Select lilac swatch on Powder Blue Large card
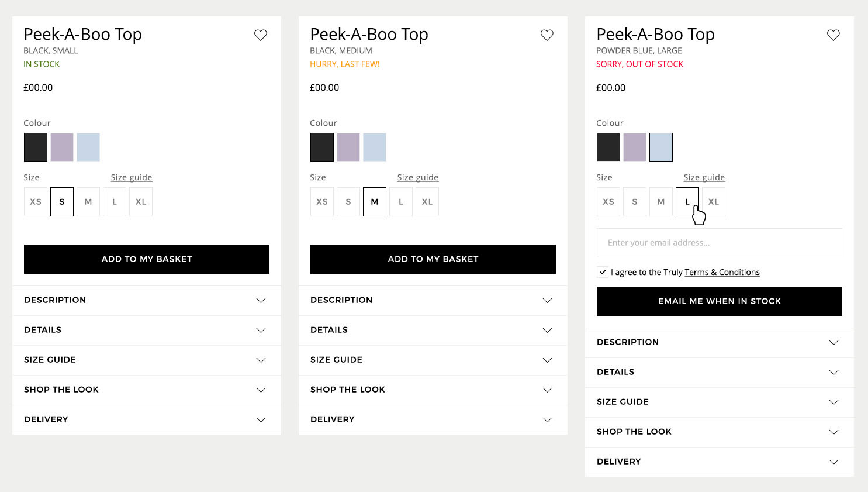Screen dimensions: 868x492 [x=635, y=147]
